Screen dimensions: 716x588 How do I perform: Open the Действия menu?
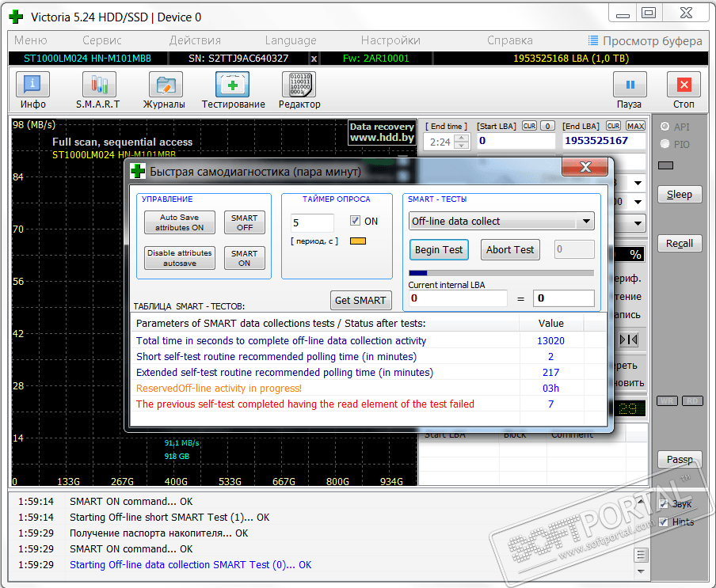point(195,40)
